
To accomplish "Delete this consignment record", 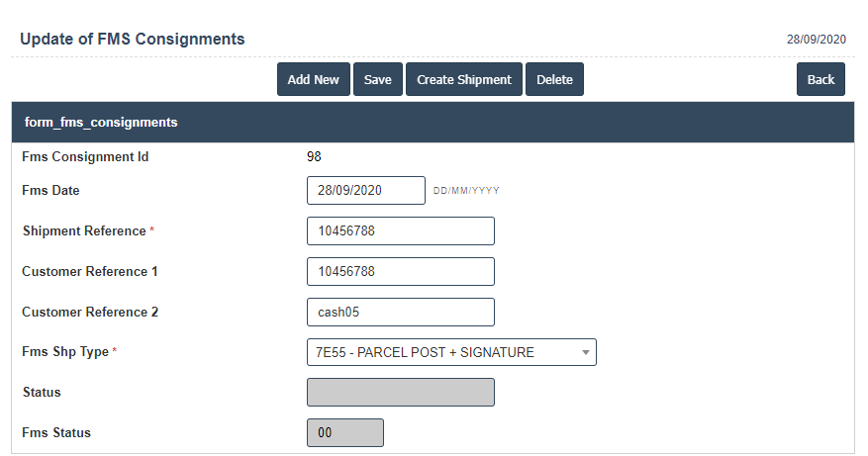I will [554, 80].
